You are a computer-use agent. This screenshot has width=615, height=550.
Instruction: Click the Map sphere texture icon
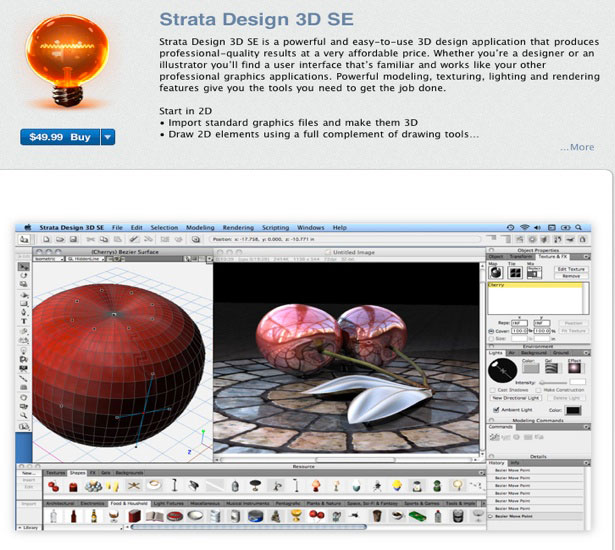tap(496, 272)
